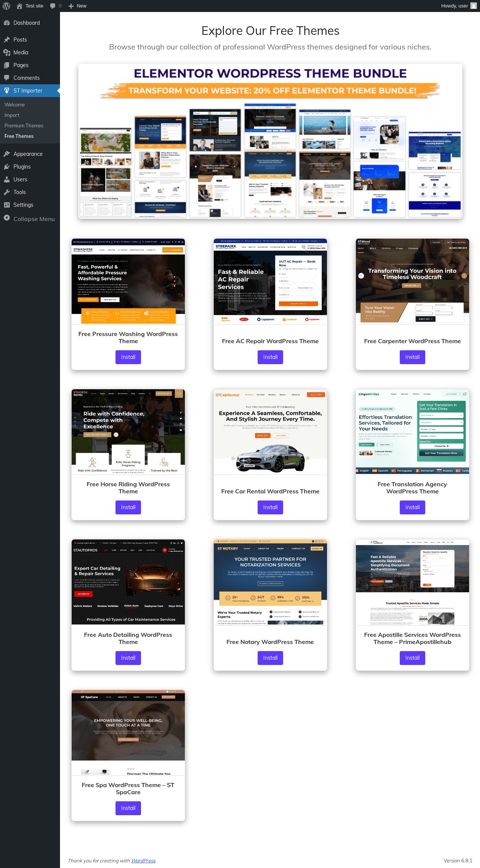Click the 'Free Car Rental WordPress Theme' title
Viewport: 480px width, 868px height.
pos(270,492)
